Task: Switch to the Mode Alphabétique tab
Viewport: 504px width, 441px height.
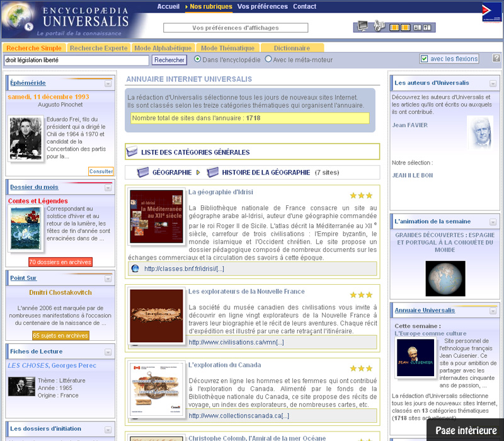Action: coord(163,48)
